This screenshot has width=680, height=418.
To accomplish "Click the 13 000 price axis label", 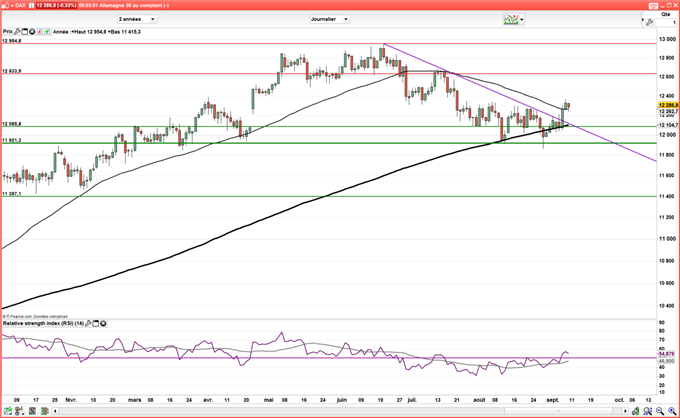I will (x=667, y=39).
